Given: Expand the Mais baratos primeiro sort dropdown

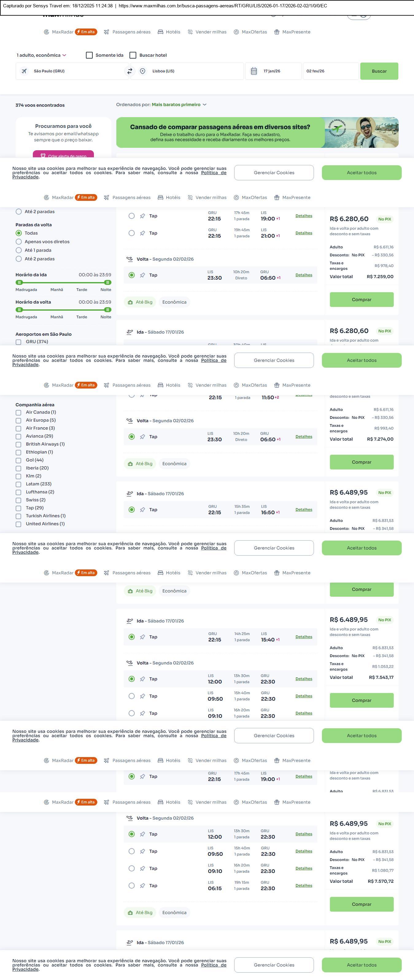Looking at the screenshot, I should tap(179, 105).
